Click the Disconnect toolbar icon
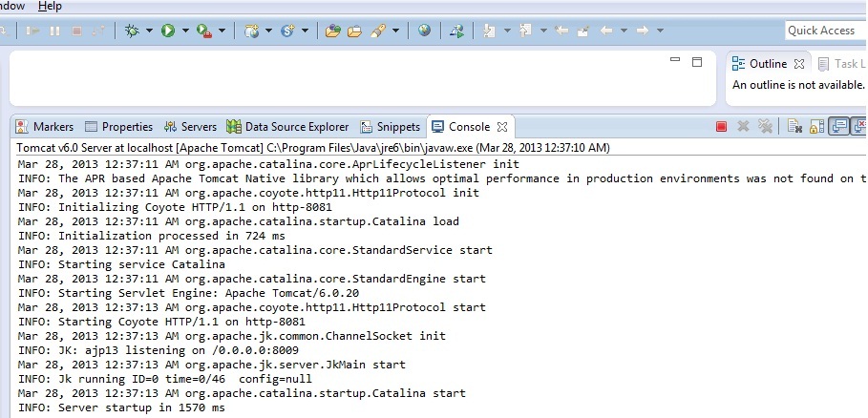 click(x=98, y=31)
